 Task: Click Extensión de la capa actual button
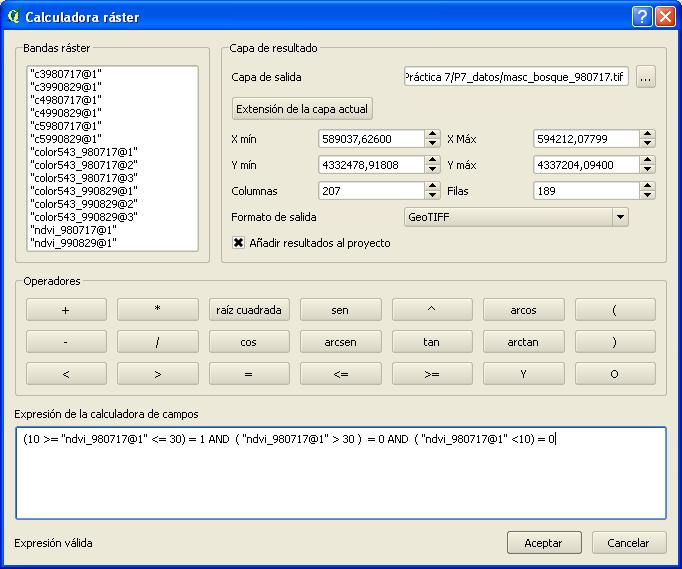coord(302,109)
